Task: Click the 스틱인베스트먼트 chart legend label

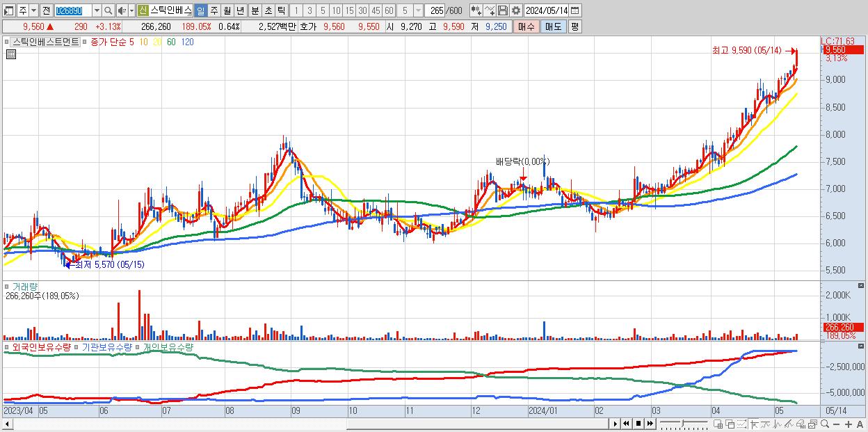Action: pyautogui.click(x=45, y=42)
